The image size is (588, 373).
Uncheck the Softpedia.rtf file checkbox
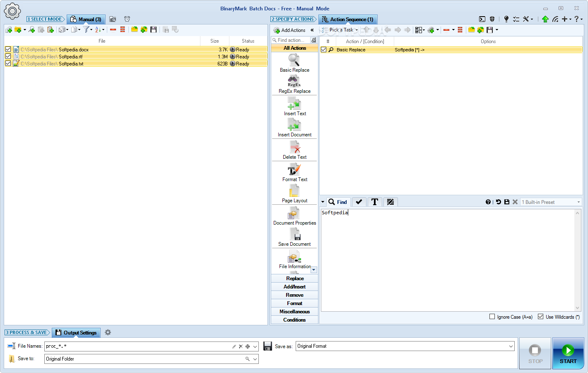8,56
